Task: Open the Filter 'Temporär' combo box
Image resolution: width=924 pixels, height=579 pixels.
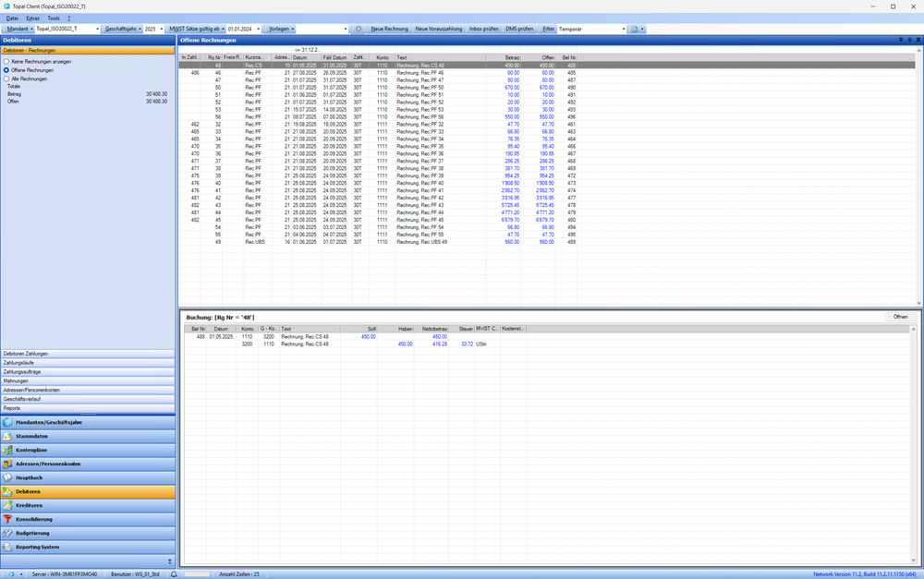Action: (590, 30)
